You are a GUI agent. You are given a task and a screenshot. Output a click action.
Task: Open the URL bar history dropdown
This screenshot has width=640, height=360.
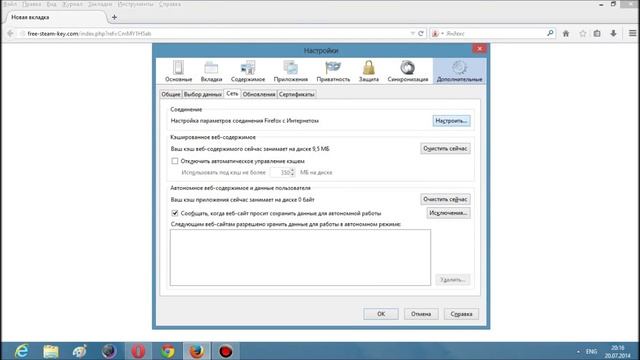[412, 33]
